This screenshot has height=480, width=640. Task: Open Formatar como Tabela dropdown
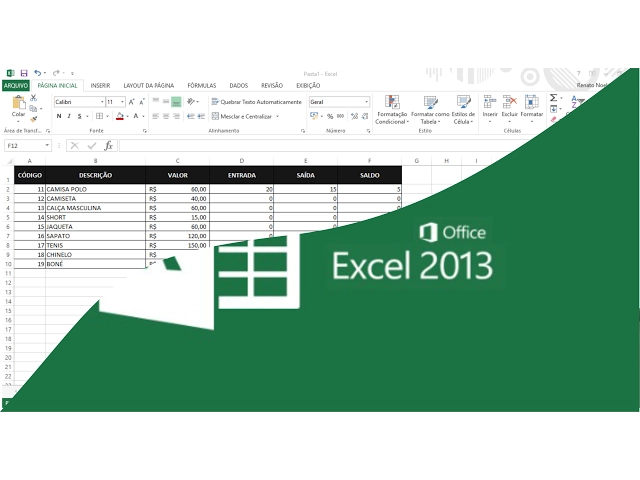click(x=430, y=110)
